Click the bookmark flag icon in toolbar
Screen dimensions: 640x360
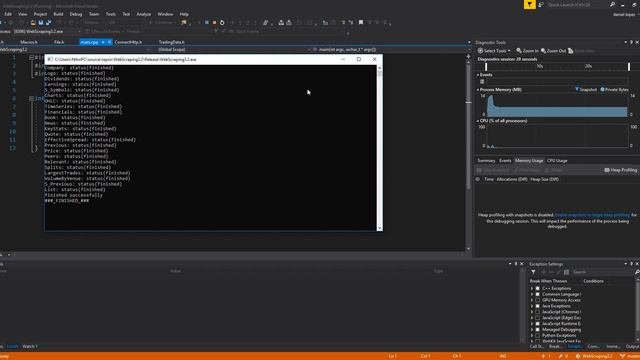[x=361, y=22]
